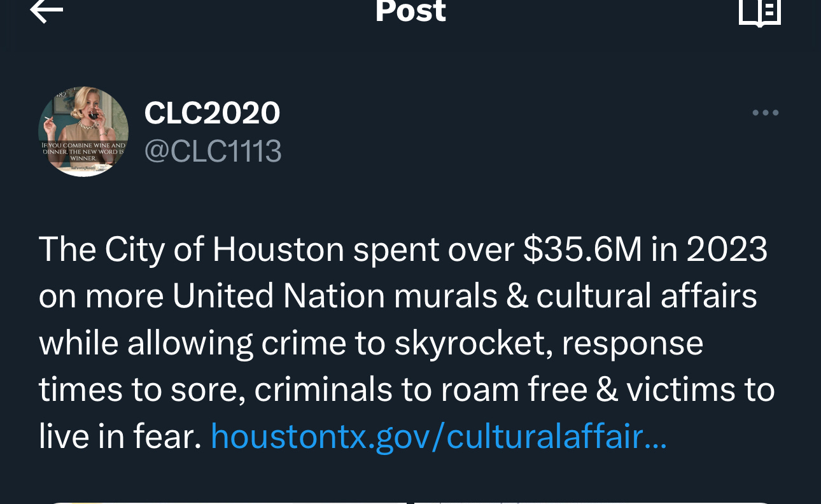
Task: Open the @CLC1113 handle link
Action: point(213,151)
